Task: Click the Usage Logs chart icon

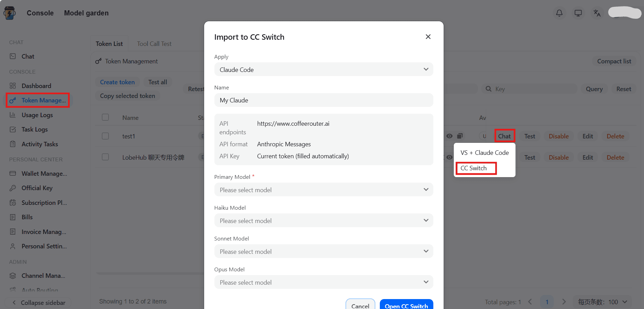Action: [x=13, y=115]
